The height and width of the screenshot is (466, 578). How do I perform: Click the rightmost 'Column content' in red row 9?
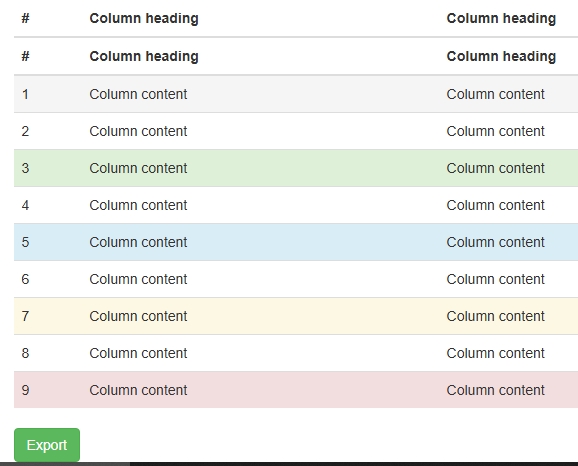pos(495,390)
